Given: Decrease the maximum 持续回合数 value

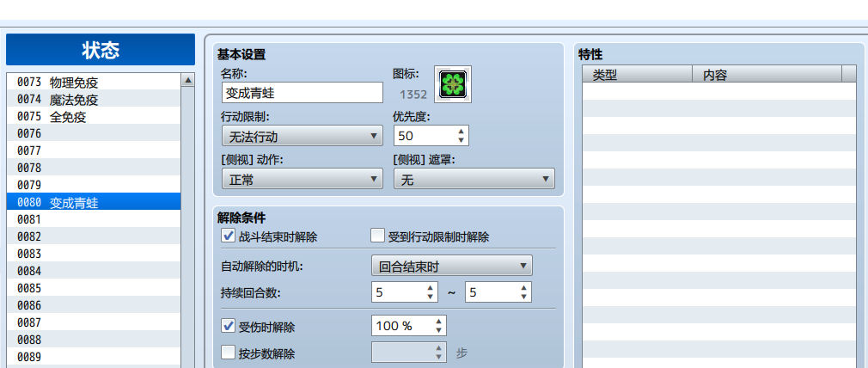Looking at the screenshot, I should pos(523,297).
